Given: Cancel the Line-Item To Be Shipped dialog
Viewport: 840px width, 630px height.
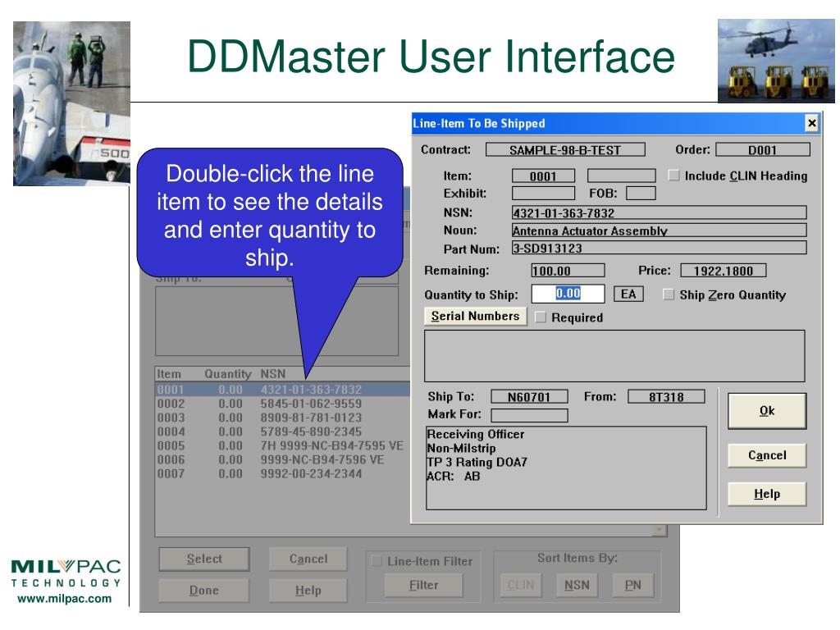Looking at the screenshot, I should coord(767,455).
